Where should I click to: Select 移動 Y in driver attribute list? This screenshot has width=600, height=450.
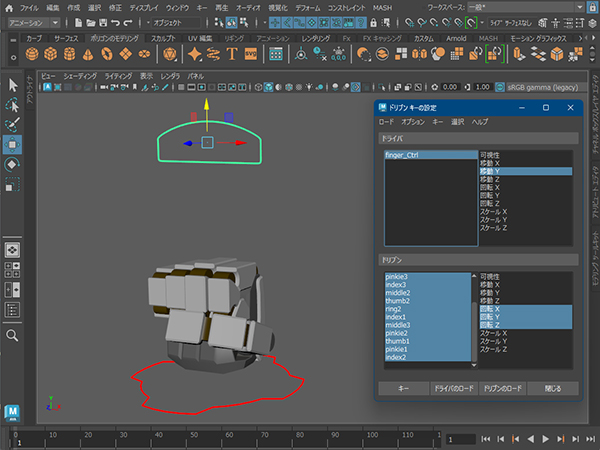[492, 172]
